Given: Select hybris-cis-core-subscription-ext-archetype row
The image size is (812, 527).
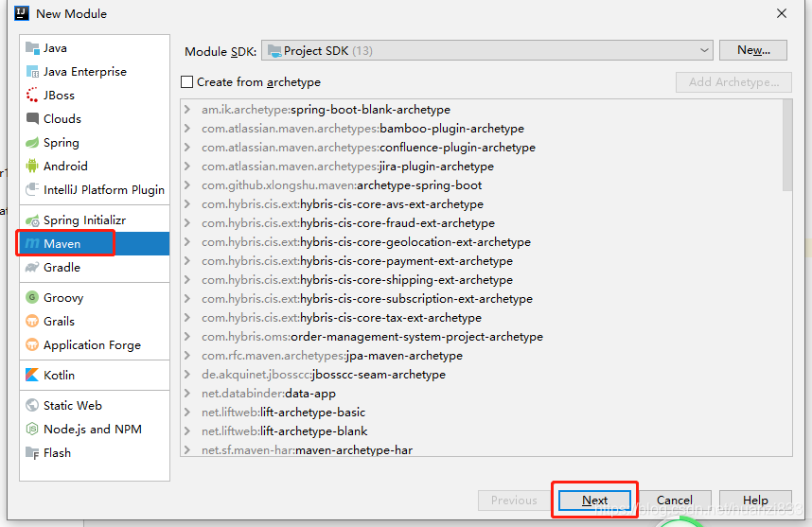Looking at the screenshot, I should [x=482, y=299].
